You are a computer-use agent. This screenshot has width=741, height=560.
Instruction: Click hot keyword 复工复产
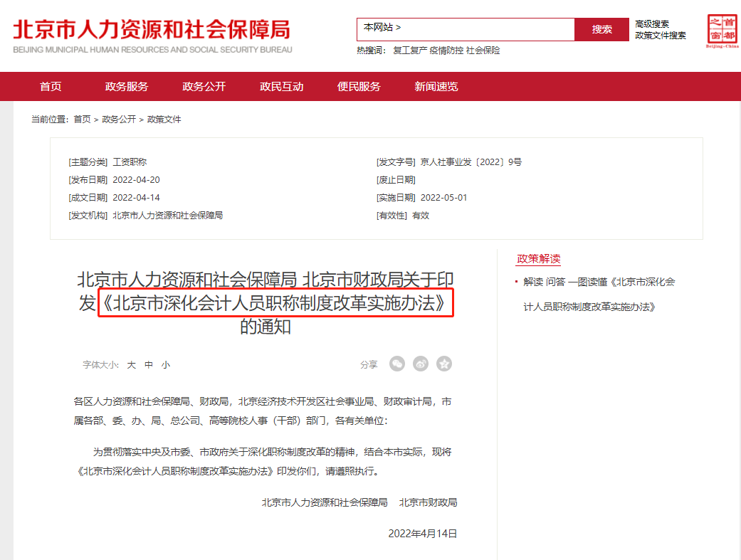[x=409, y=51]
